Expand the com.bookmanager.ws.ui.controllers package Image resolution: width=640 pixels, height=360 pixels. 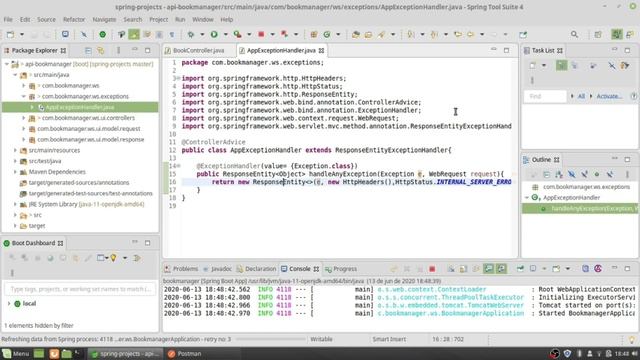[24, 118]
